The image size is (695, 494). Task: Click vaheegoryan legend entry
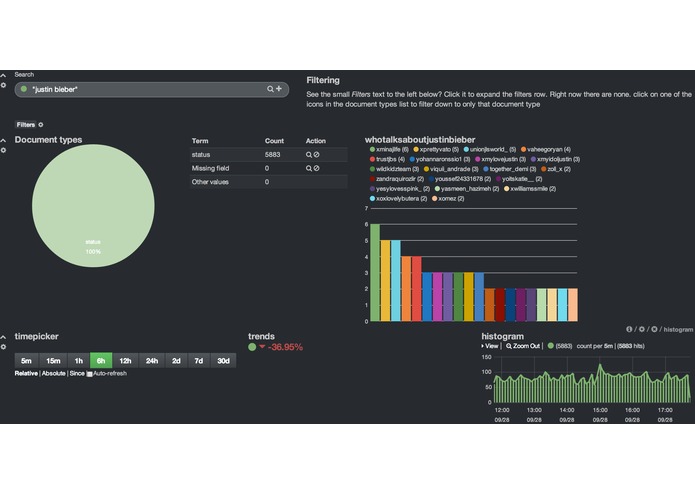tap(546, 150)
